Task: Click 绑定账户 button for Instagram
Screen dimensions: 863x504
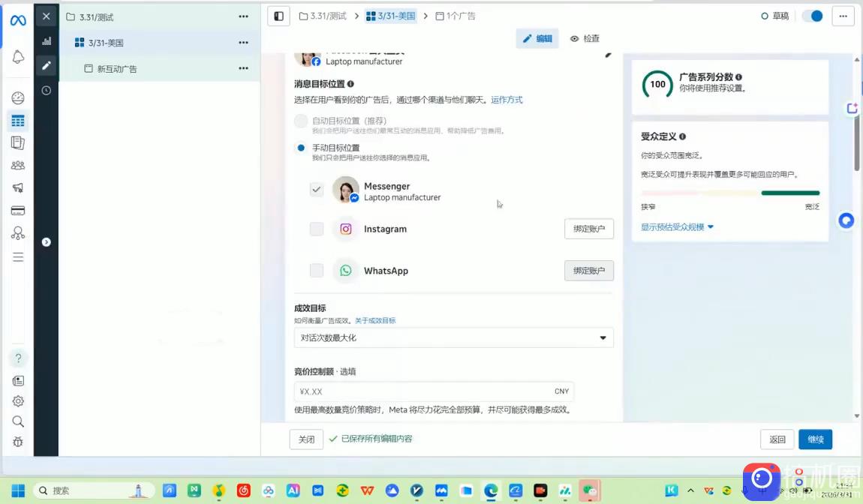Action: pyautogui.click(x=589, y=229)
